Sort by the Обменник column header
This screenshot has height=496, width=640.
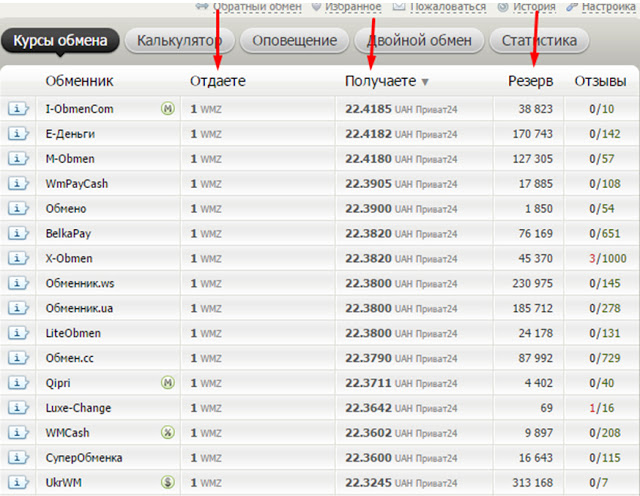[79, 81]
